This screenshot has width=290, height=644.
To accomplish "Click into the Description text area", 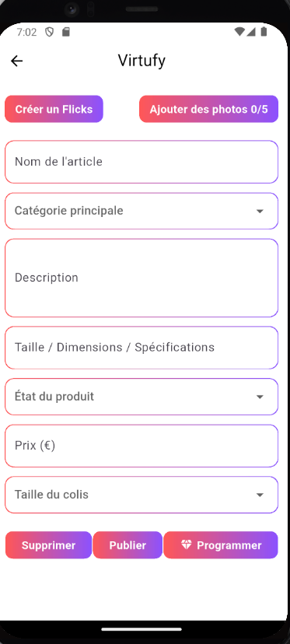I will pos(142,278).
